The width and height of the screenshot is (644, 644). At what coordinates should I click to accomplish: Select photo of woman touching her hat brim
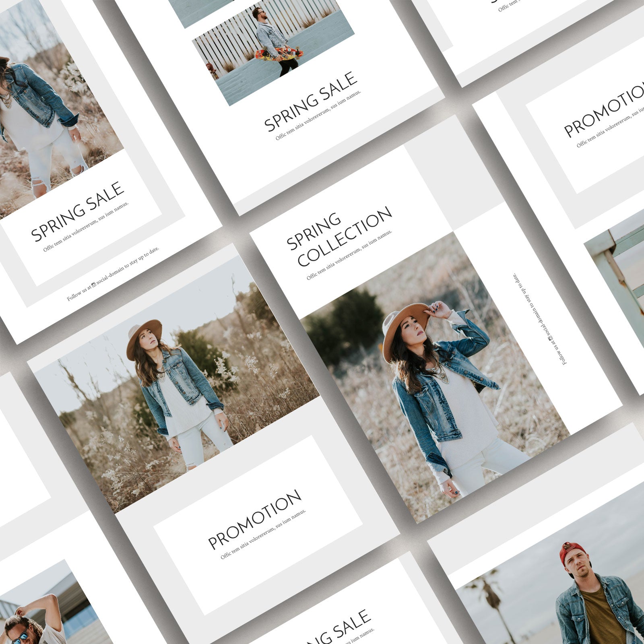(435, 378)
